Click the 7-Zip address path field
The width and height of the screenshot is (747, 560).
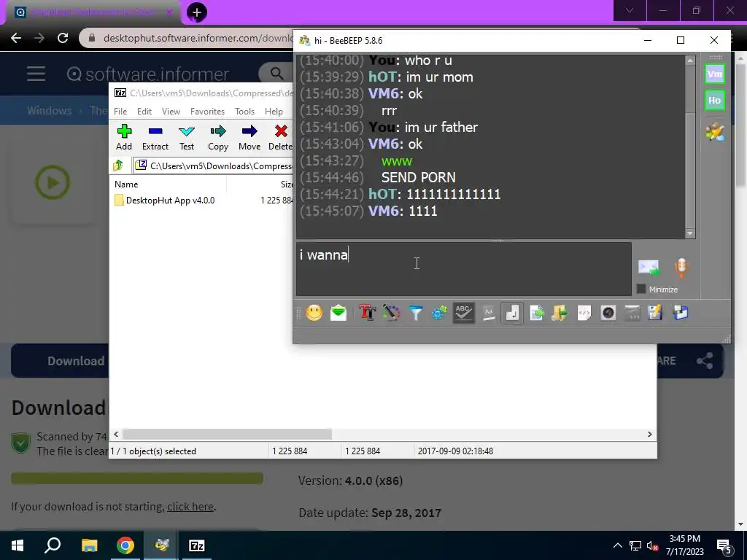point(213,166)
